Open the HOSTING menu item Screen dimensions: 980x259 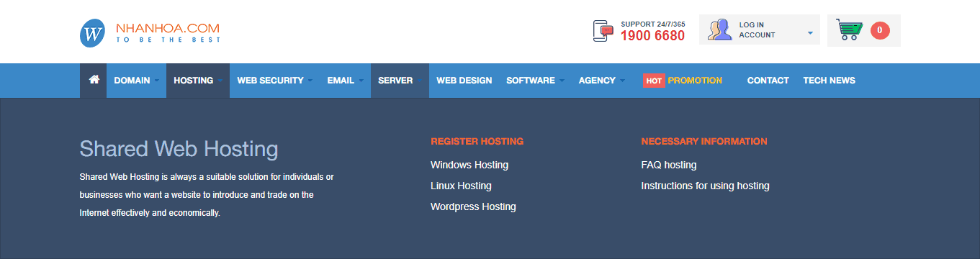[194, 81]
